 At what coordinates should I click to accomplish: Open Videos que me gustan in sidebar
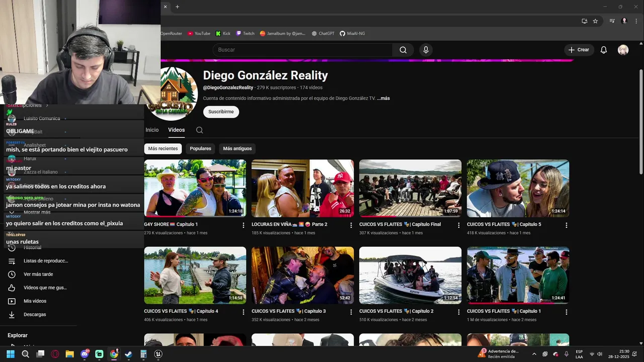pos(38,288)
